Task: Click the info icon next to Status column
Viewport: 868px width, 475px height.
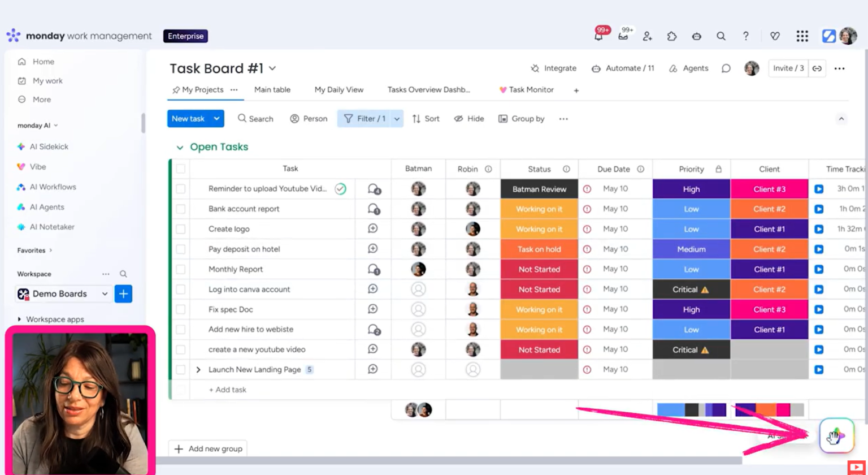Action: click(x=566, y=169)
